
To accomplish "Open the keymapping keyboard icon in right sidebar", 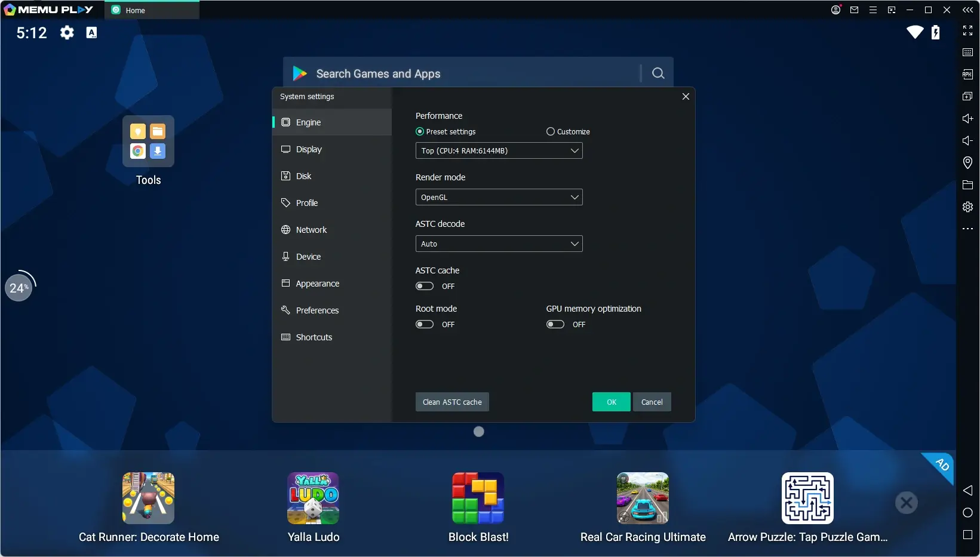I will click(967, 53).
